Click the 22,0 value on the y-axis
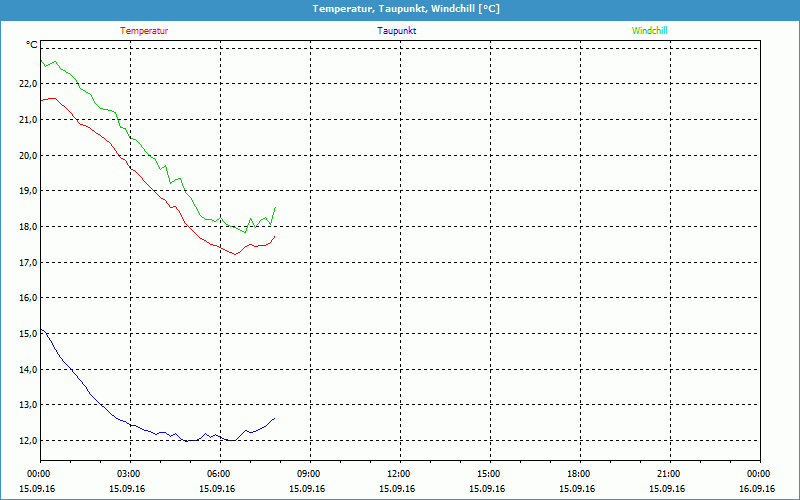The width and height of the screenshot is (800, 500). [27, 84]
